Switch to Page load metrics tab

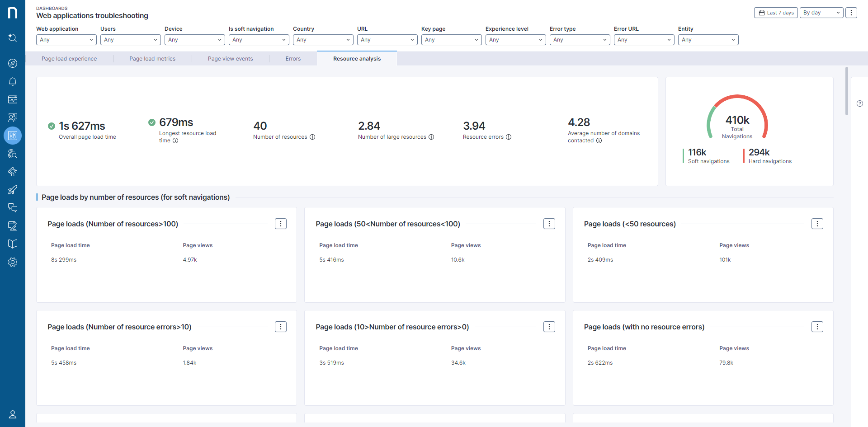152,59
